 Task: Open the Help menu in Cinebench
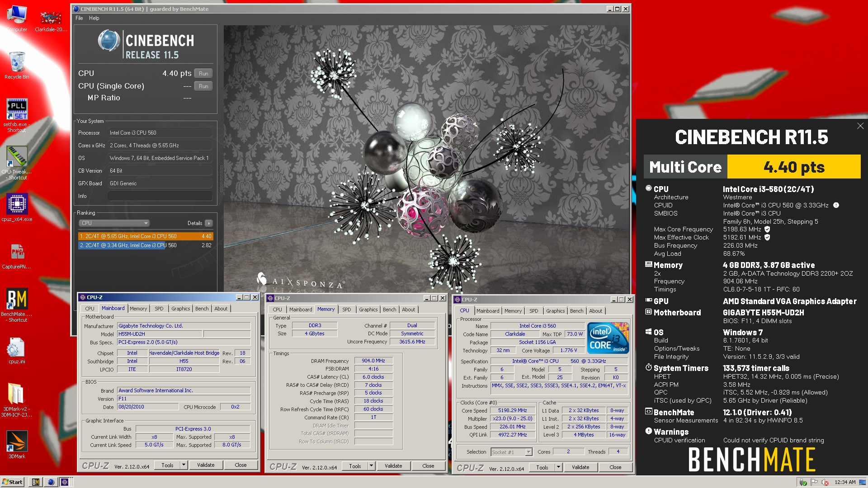(94, 18)
